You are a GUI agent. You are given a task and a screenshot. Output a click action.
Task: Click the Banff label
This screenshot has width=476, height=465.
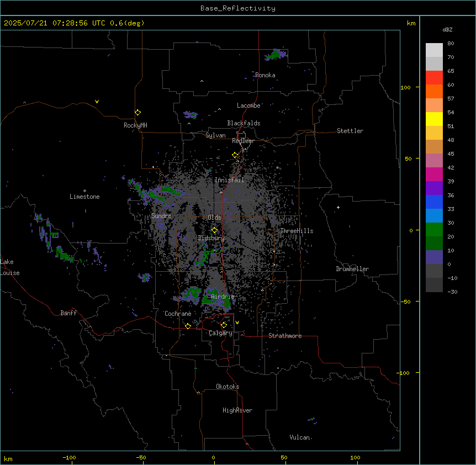(68, 313)
